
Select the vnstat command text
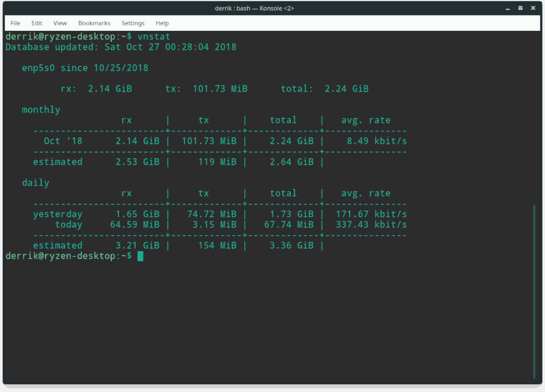154,36
